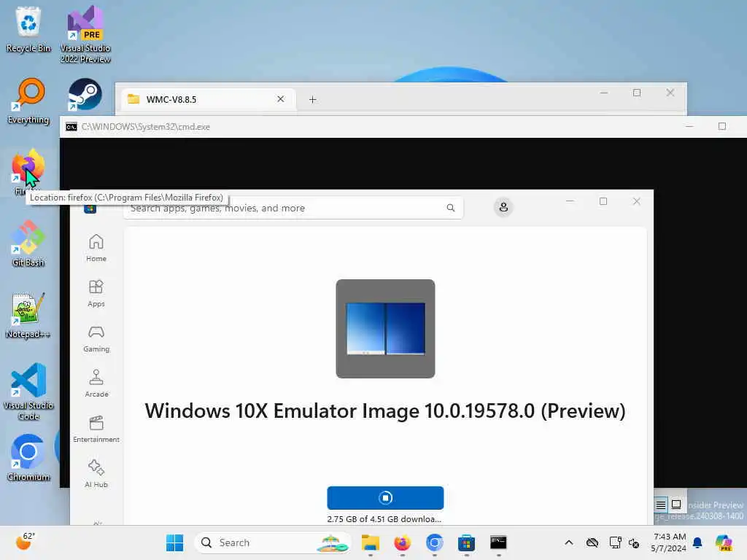Click the network and volume tray icon
This screenshot has height=560, width=747.
click(634, 542)
